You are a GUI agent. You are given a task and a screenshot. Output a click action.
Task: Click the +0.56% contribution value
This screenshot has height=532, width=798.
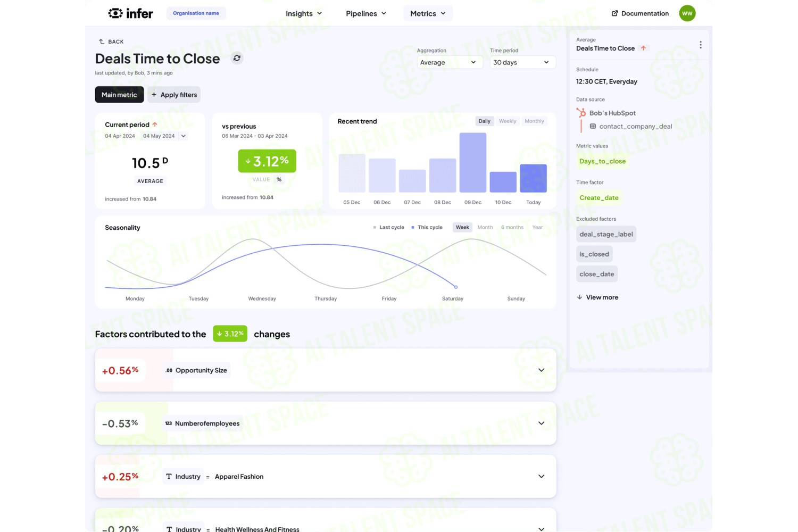120,370
